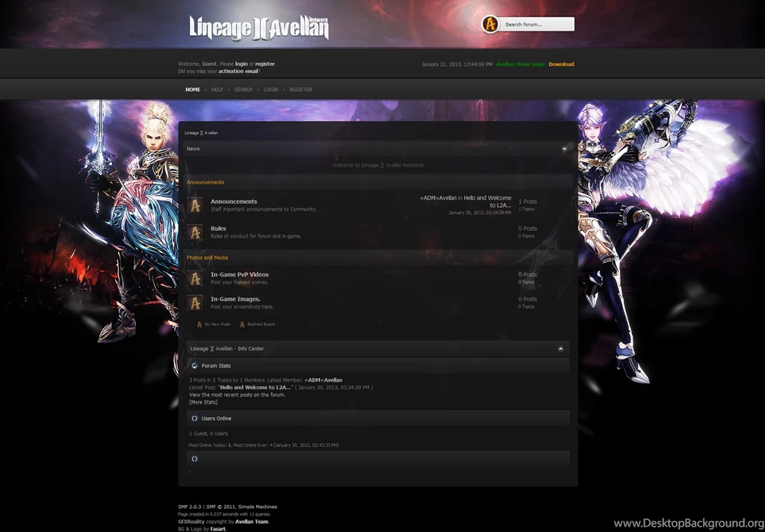Open last post 'Hello and Welcome to L2A...' in Announcements row
This screenshot has height=532, width=765.
coord(487,202)
